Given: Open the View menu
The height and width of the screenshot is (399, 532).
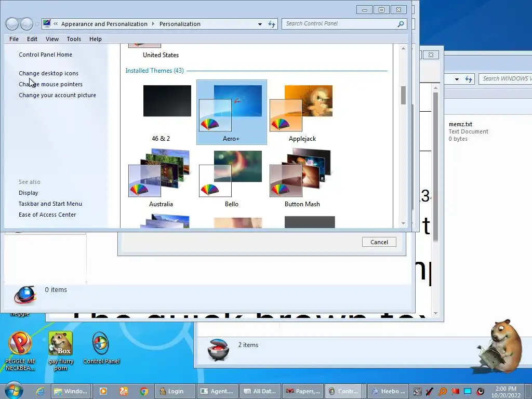Looking at the screenshot, I should (52, 39).
